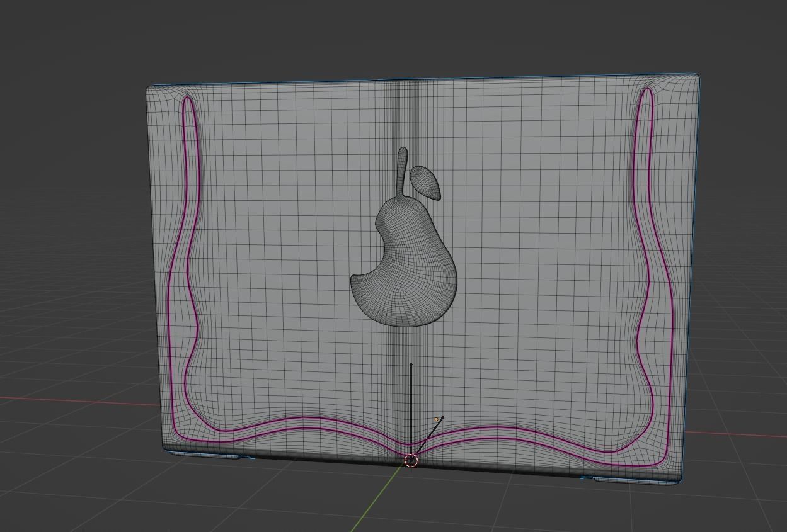The width and height of the screenshot is (787, 532).
Task: Click the end of the diagonal black line
Action: [442, 417]
